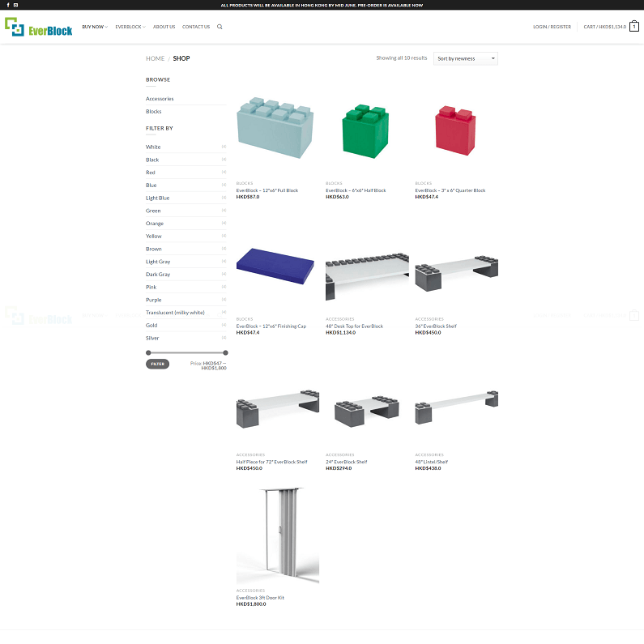Filter by Black color
Screen dimensions: 644x644
click(x=152, y=160)
